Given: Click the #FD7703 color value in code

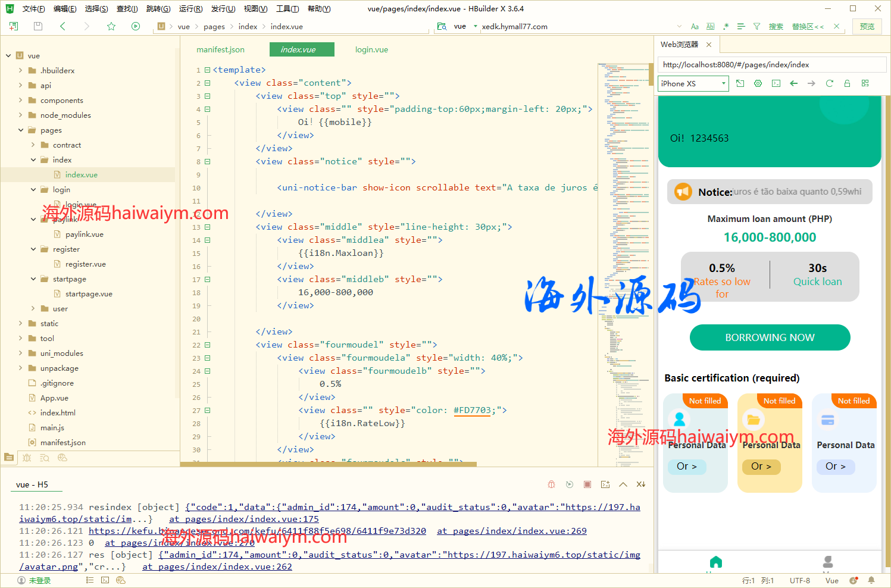Looking at the screenshot, I should pyautogui.click(x=472, y=410).
